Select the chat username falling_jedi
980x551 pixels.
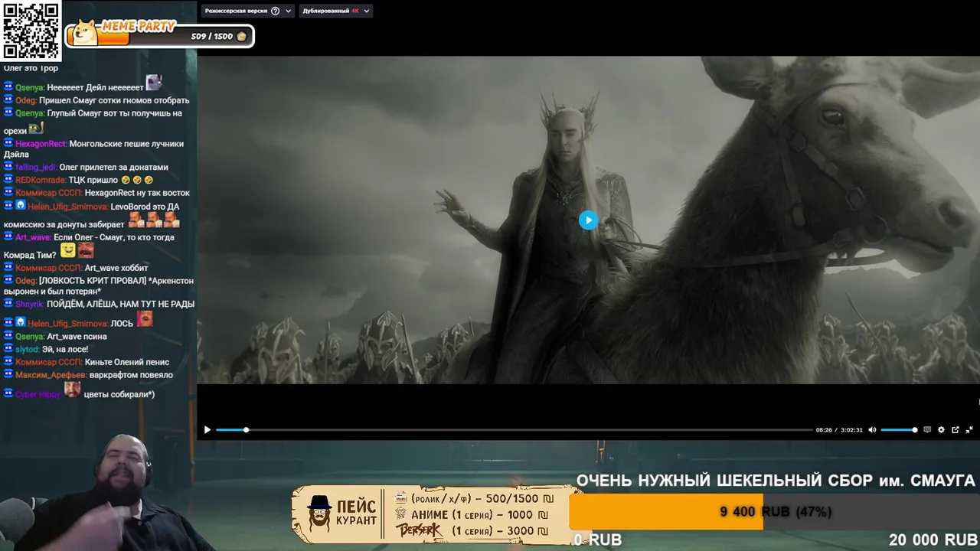[x=35, y=167]
